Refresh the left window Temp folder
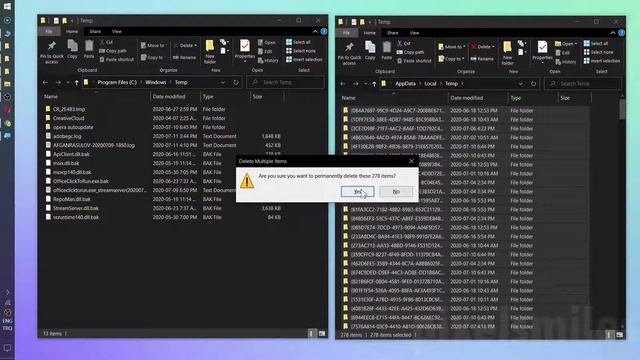640x360 pixels. point(236,82)
